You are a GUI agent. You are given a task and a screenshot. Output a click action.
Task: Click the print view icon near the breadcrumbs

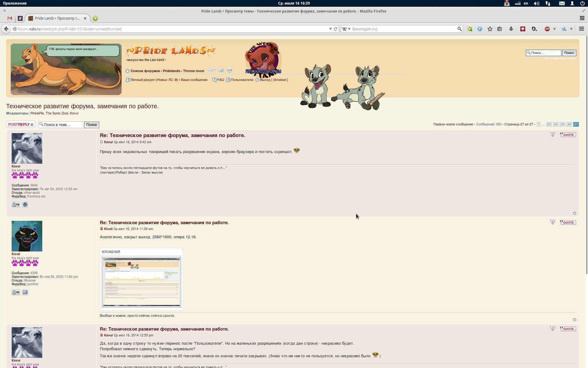point(229,70)
